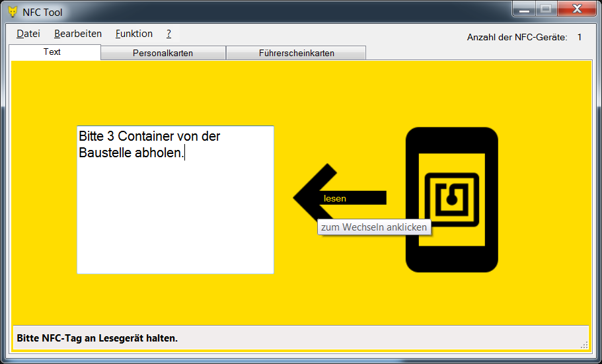Switch to the Führerscheinkarten tab
The height and width of the screenshot is (364, 602).
296,53
